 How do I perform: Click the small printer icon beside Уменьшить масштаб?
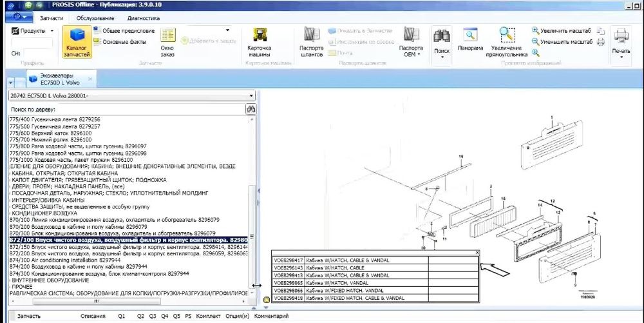[x=600, y=42]
